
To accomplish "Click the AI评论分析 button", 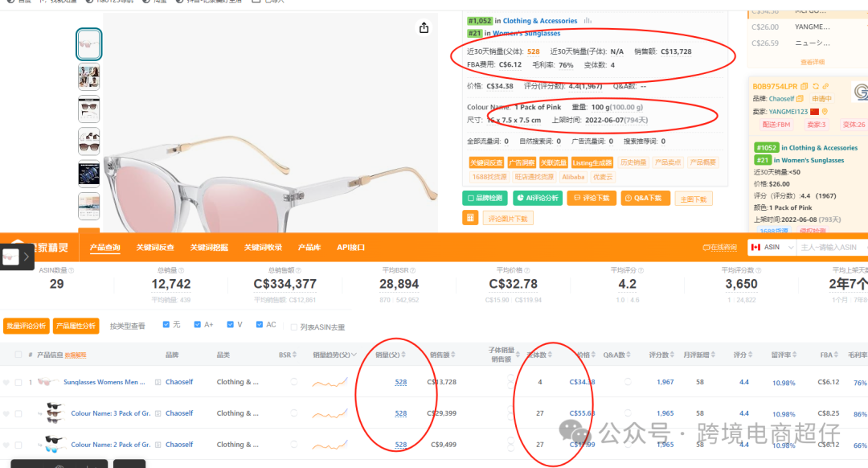I will click(538, 198).
